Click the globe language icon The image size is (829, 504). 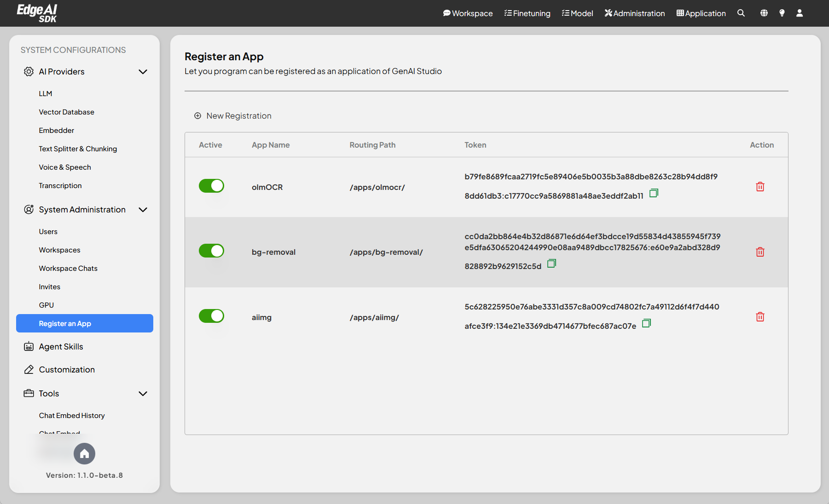tap(764, 13)
